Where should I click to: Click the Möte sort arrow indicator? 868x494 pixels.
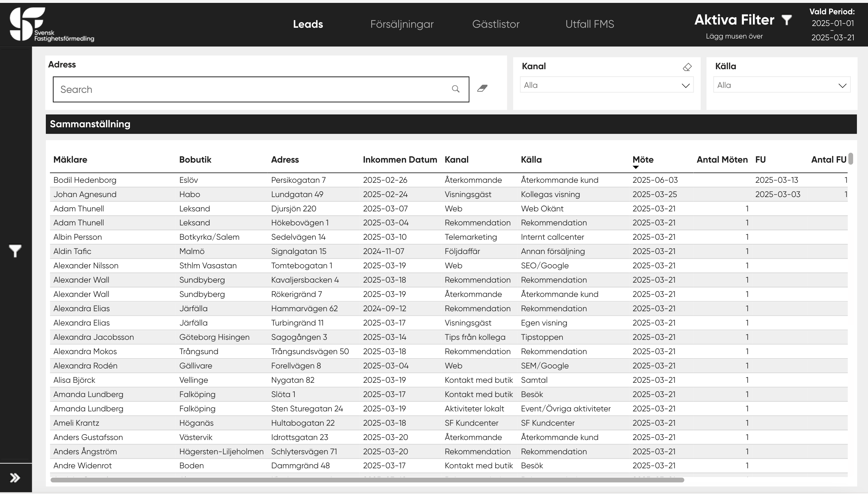pos(636,167)
